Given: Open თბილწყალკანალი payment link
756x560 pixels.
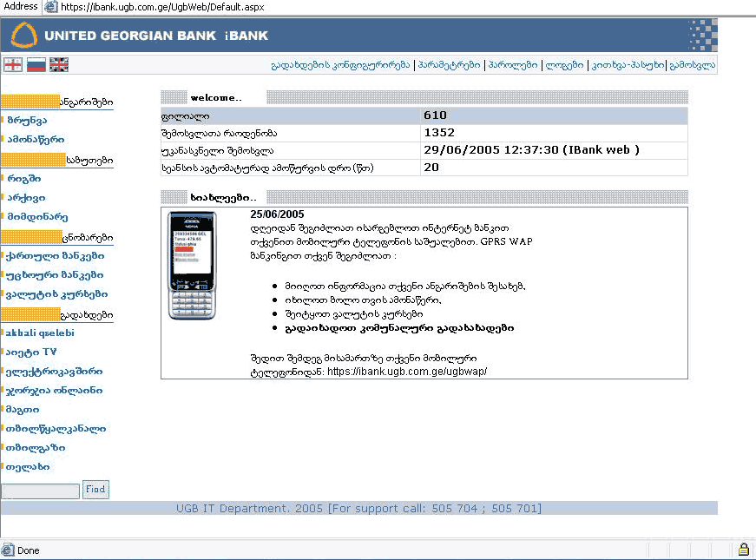Looking at the screenshot, I should coord(56,429).
